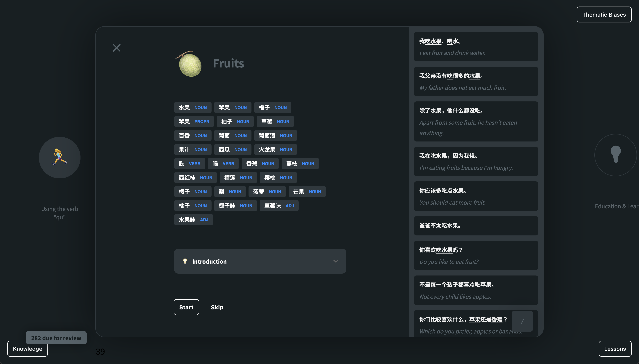
Task: Open the Thematic Biases view
Action: (604, 14)
